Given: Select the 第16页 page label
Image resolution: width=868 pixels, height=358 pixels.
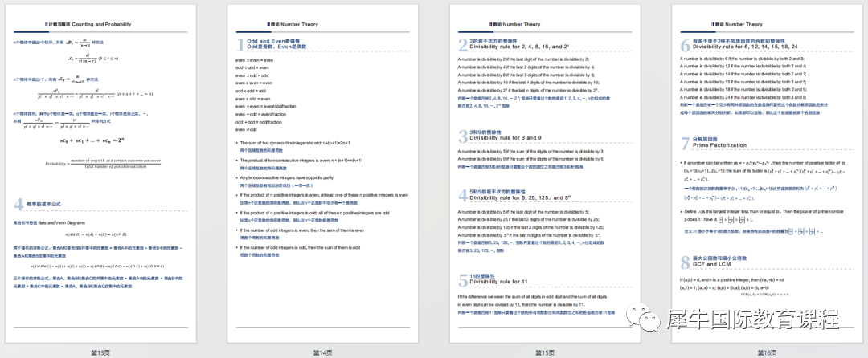Looking at the screenshot, I should click(768, 352).
